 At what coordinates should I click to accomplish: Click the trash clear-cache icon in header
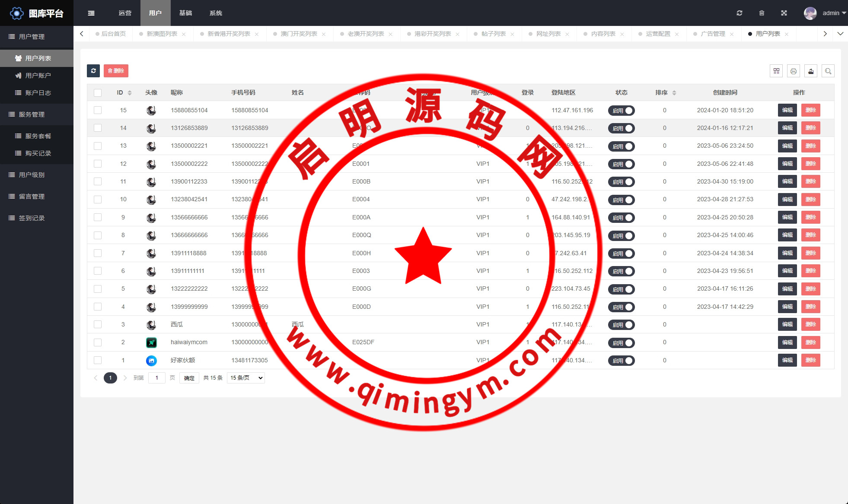point(762,13)
